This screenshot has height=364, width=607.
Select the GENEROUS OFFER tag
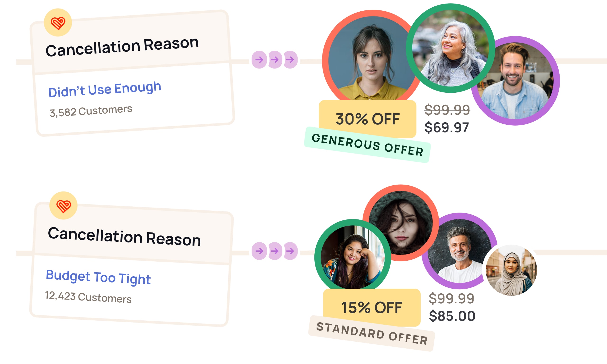pyautogui.click(x=367, y=145)
